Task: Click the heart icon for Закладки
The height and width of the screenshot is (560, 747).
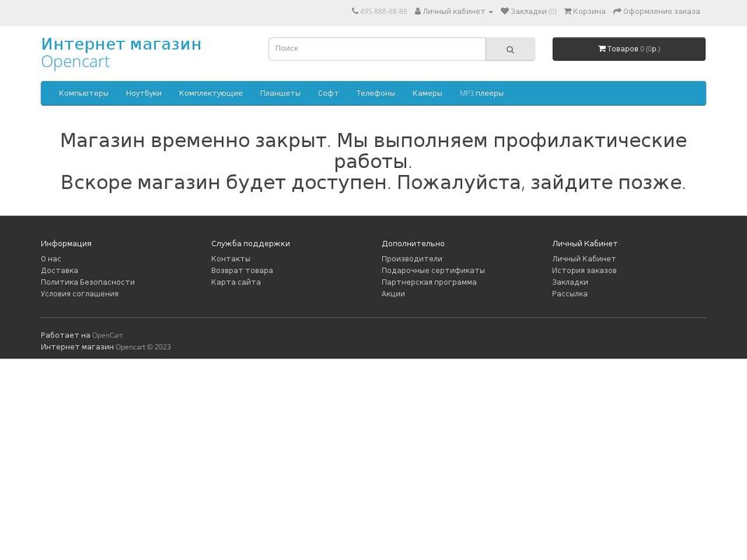Action: click(505, 12)
